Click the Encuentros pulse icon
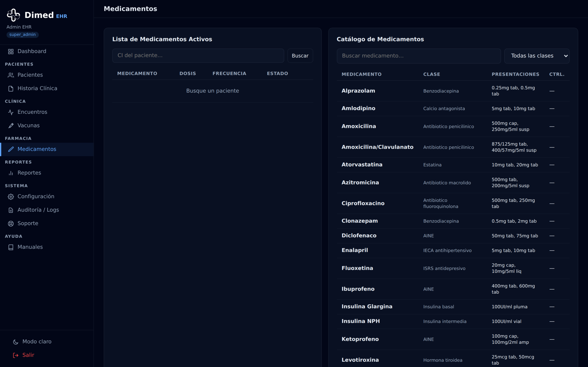This screenshot has height=367, width=588. pos(11,112)
